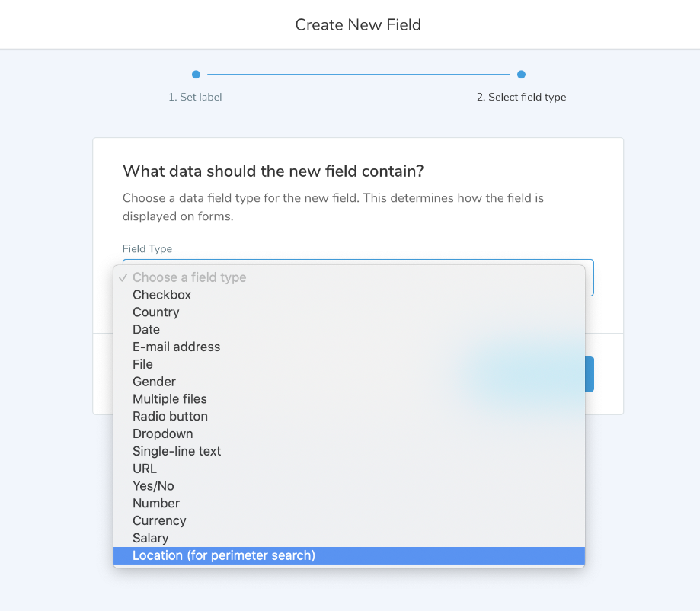Viewport: 700px width, 611px height.
Task: Select Currency field type
Action: click(159, 521)
